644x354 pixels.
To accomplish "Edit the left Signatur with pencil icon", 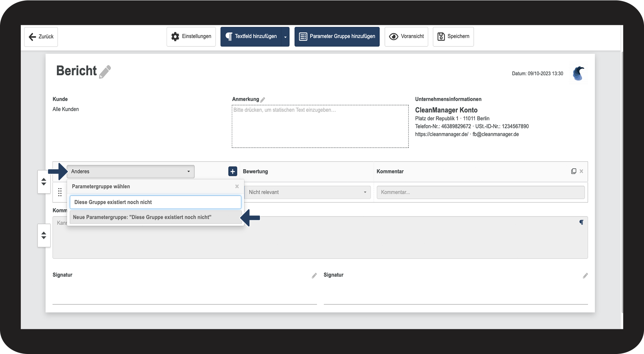I will [314, 276].
